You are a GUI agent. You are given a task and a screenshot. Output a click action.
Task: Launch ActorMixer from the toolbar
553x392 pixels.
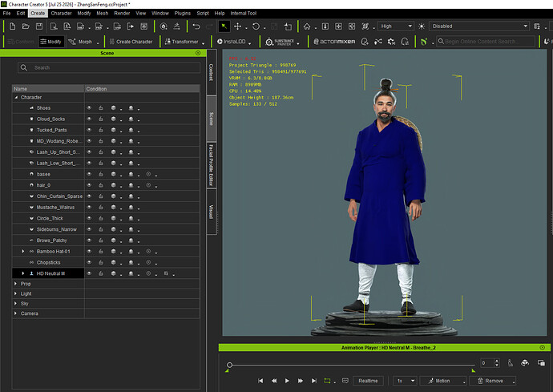point(334,42)
